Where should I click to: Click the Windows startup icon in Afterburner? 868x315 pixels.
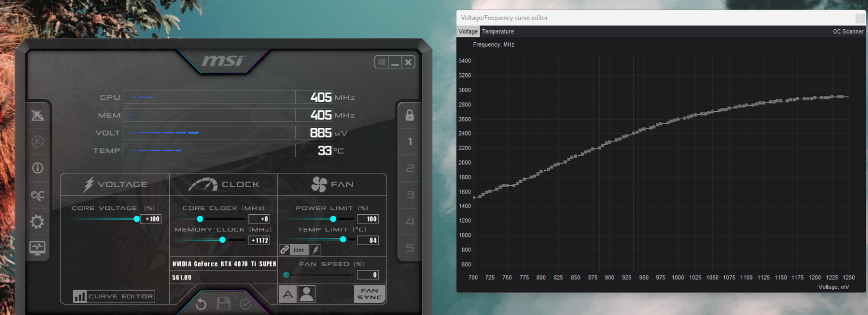coord(381,62)
